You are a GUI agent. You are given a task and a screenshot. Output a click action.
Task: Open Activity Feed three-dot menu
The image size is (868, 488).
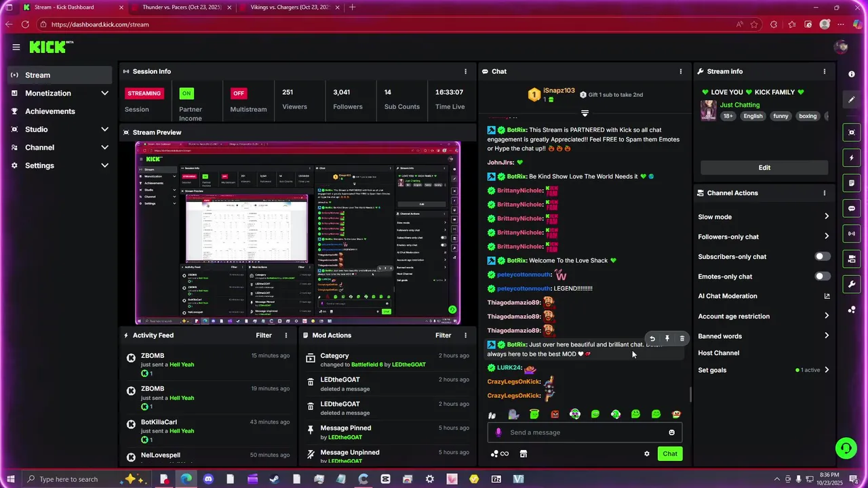point(286,335)
